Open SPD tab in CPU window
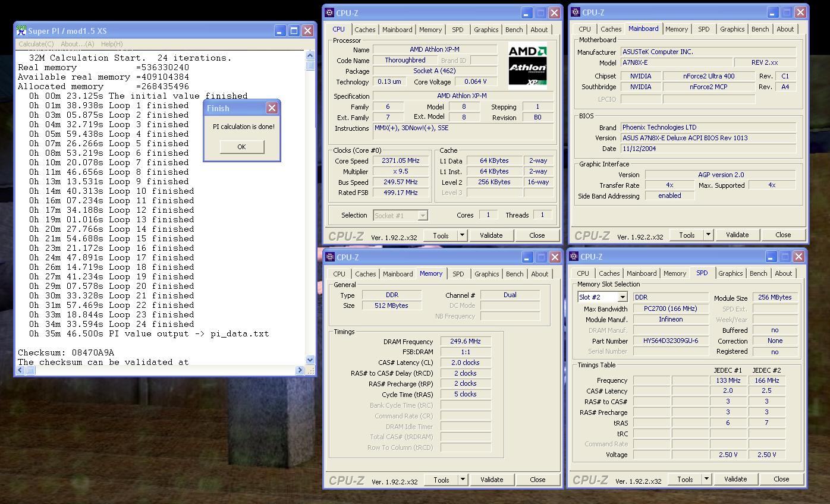 coord(458,30)
